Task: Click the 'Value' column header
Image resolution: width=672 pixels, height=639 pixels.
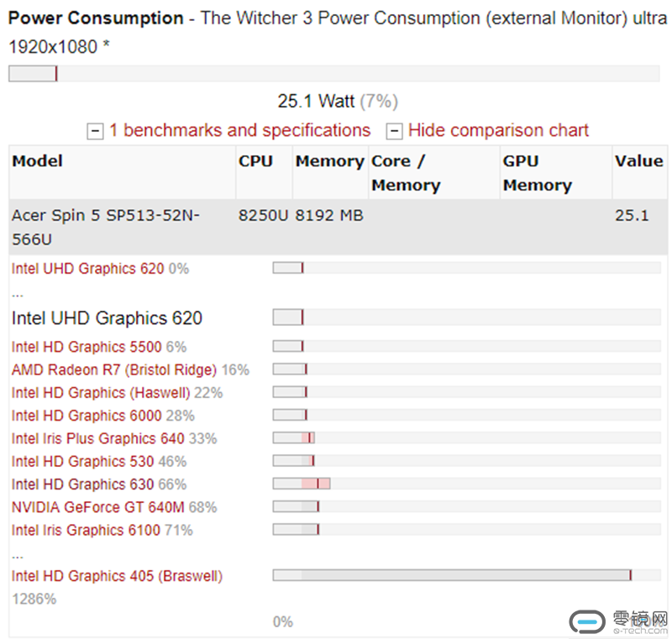Action: (639, 173)
